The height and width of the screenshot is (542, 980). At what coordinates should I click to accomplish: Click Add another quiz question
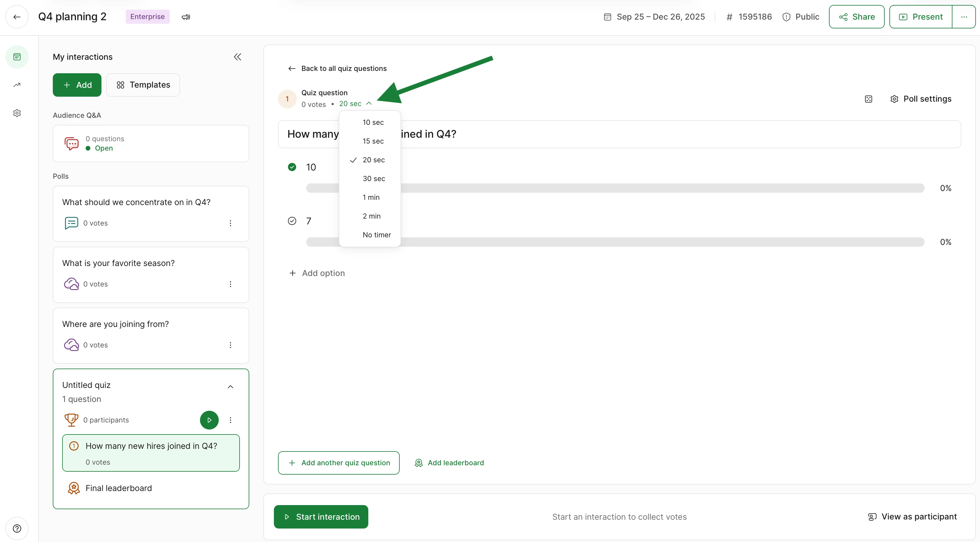click(339, 463)
